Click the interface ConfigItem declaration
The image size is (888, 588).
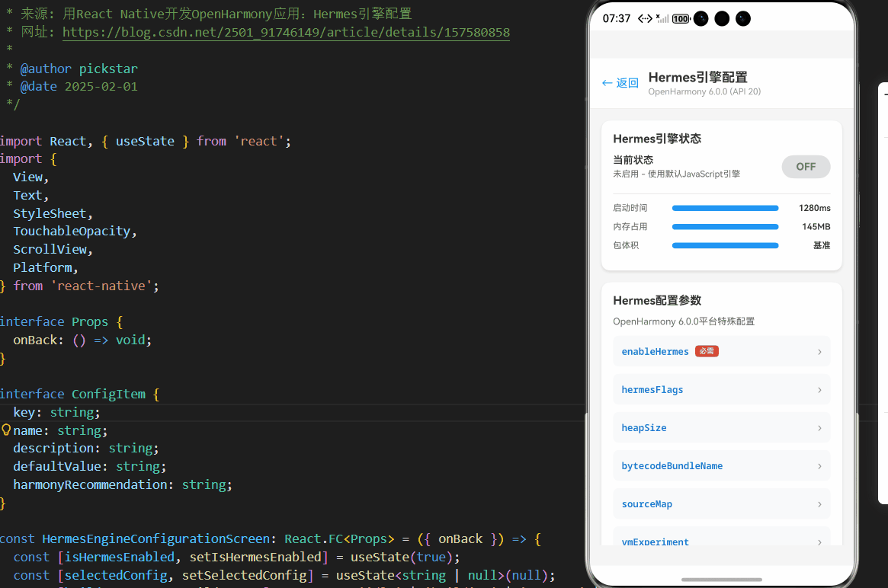[x=80, y=394]
